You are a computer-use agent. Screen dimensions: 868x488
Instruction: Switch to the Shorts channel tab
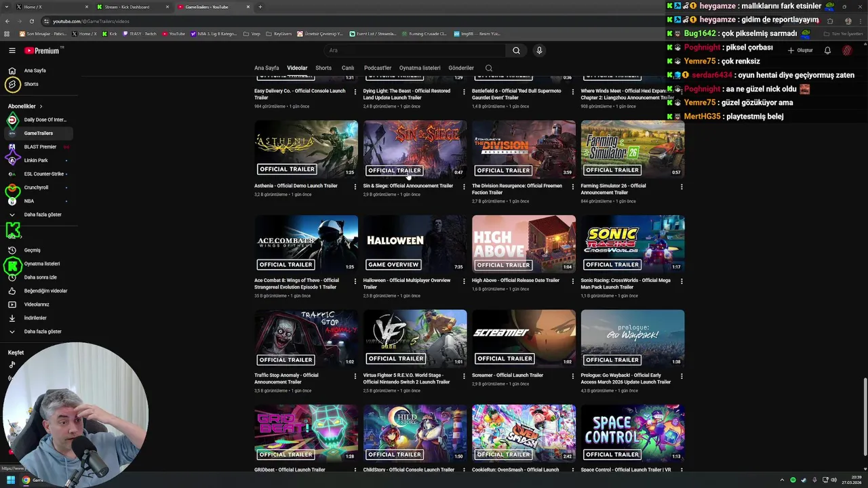tap(323, 68)
